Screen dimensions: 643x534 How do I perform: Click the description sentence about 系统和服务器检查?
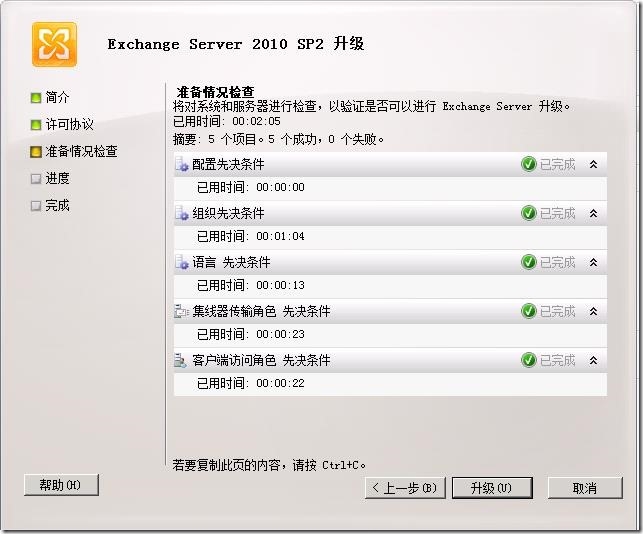coord(372,107)
